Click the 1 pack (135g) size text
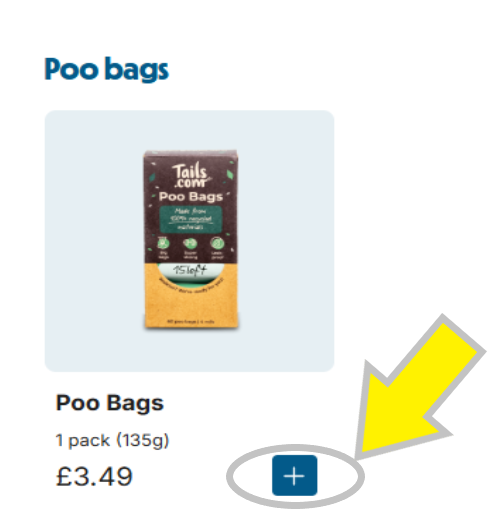 tap(112, 440)
